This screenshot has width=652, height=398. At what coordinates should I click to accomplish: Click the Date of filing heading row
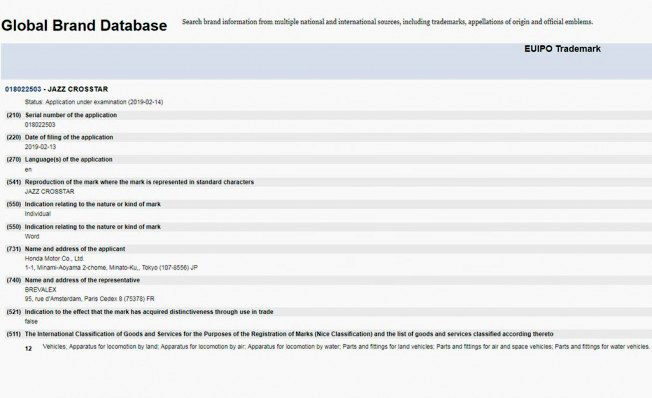click(x=326, y=137)
